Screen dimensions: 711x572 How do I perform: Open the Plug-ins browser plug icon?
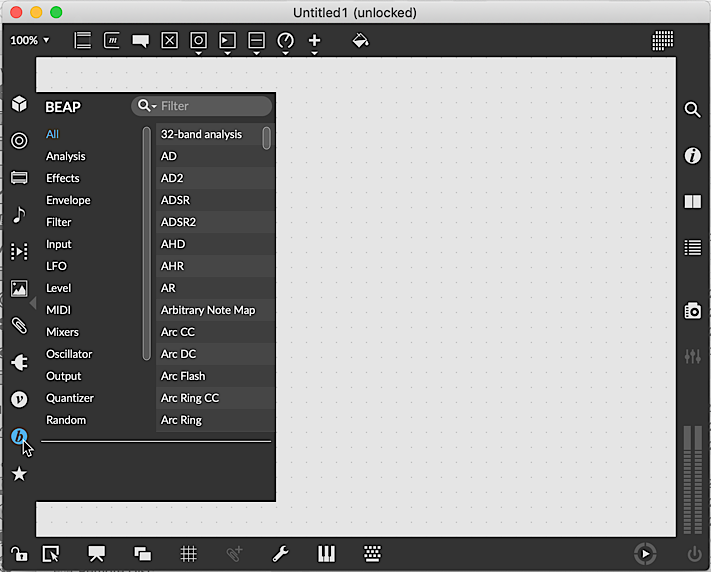pyautogui.click(x=19, y=362)
